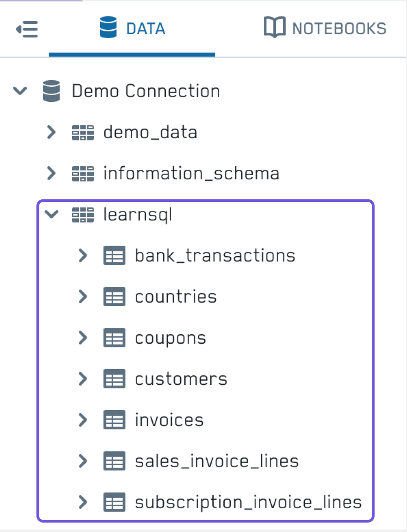Switch to the NOTEBOOKS tab
Screen dimensions: 407x532
324,27
